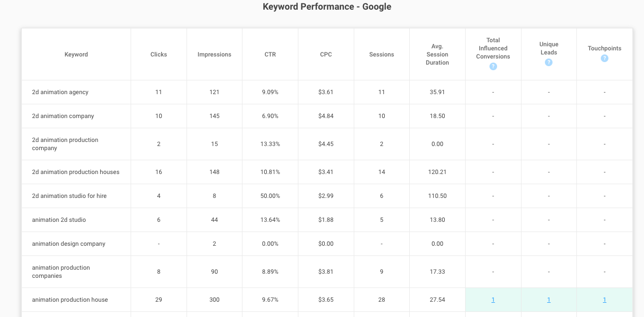This screenshot has width=644, height=317.
Task: Click the Keyword Performance - Google title
Action: [x=327, y=7]
